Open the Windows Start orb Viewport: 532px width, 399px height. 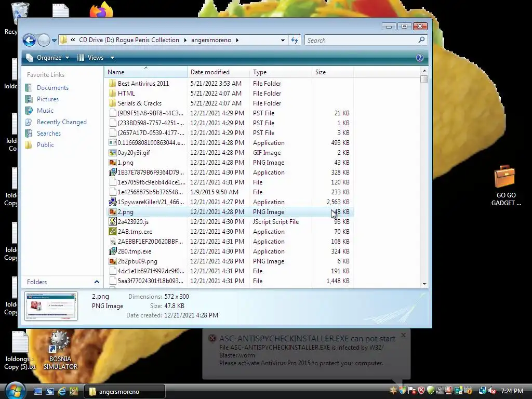tap(15, 391)
